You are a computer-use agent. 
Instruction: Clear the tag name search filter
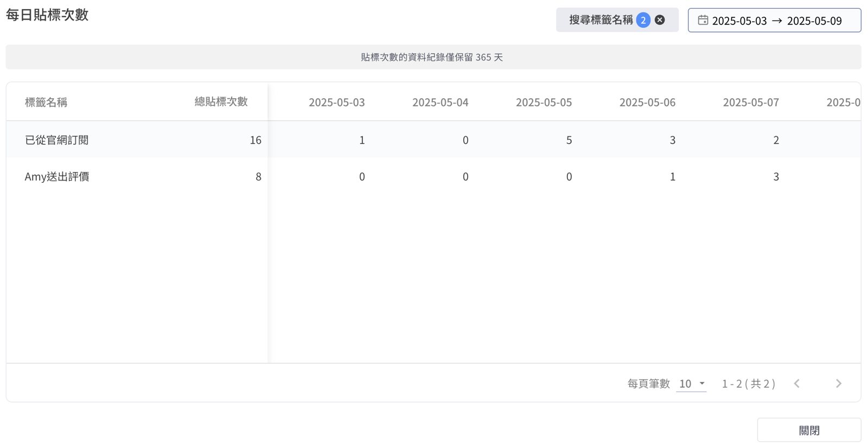(x=660, y=20)
